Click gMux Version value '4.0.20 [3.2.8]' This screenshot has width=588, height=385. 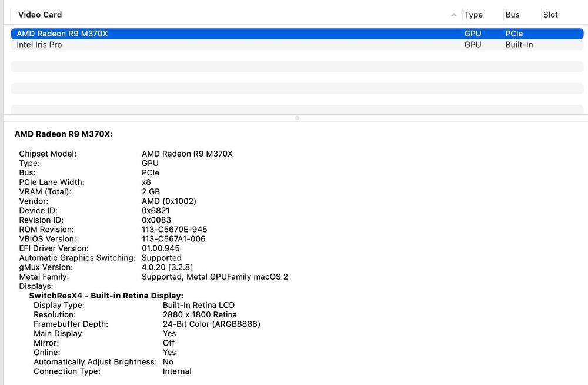click(x=167, y=267)
